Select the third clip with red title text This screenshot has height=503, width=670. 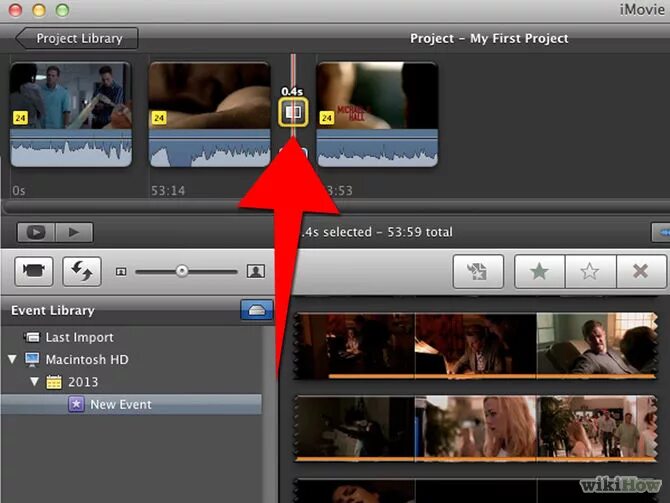coord(377,96)
